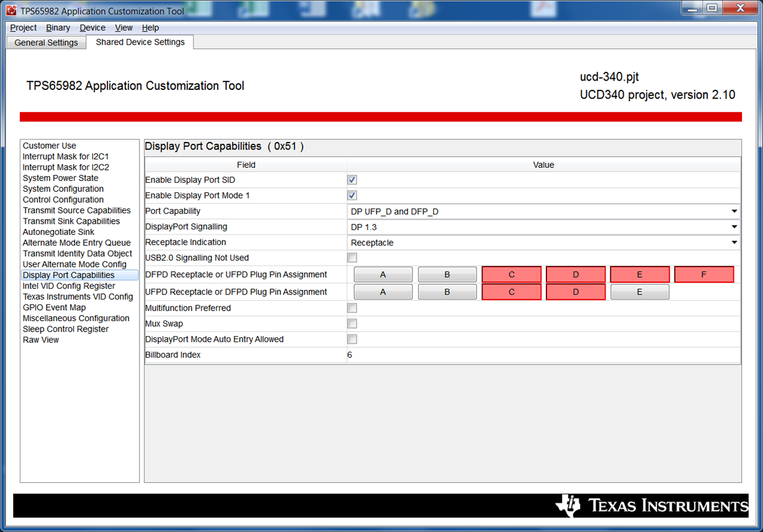Image resolution: width=763 pixels, height=532 pixels.
Task: Switch to the General Settings tab
Action: coord(46,43)
